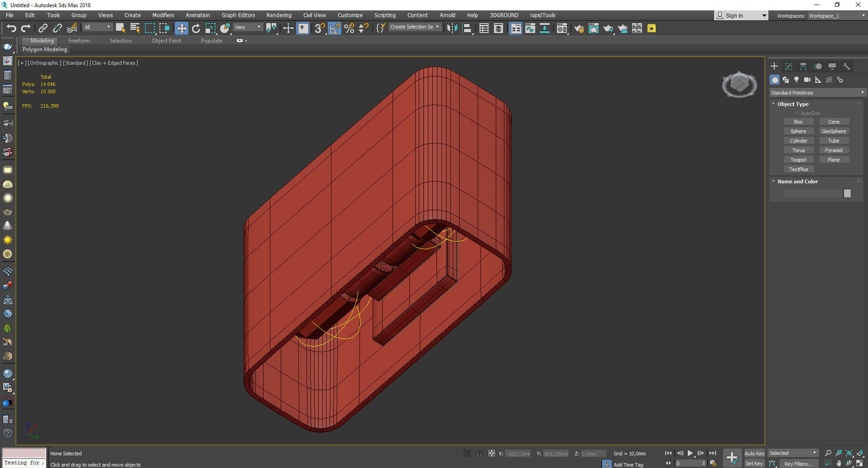Expand the Polygon Modeling panel button
The image size is (868, 468).
(45, 49)
